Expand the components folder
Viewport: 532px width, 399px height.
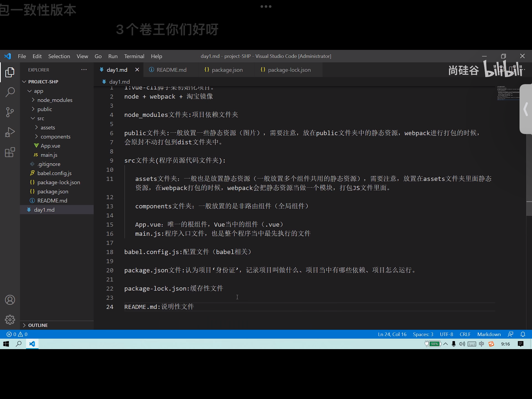[55, 137]
